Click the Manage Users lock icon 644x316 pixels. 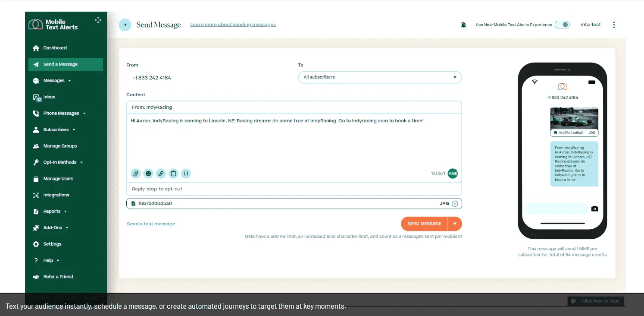click(x=36, y=179)
